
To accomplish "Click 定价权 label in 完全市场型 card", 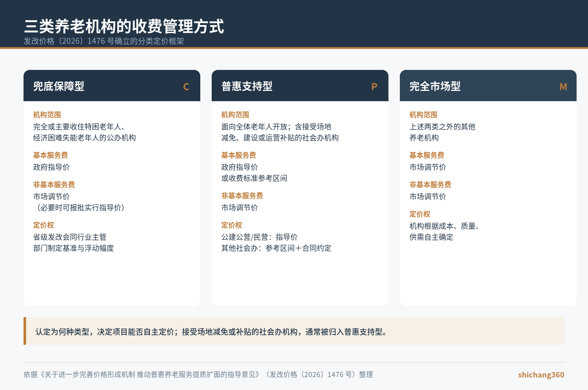I will [x=420, y=214].
